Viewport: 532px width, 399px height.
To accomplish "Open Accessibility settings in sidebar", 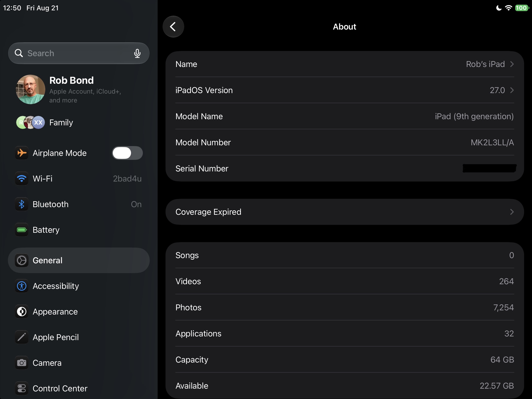I will (79, 286).
